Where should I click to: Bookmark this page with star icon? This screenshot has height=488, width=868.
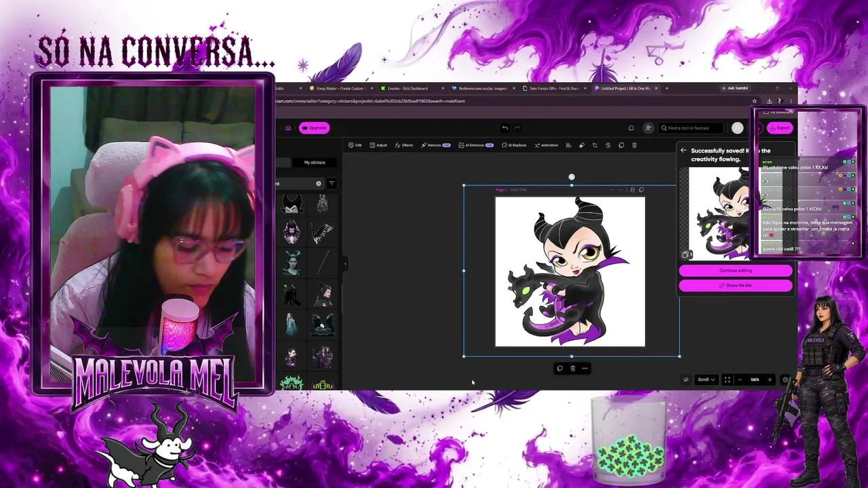(x=754, y=101)
